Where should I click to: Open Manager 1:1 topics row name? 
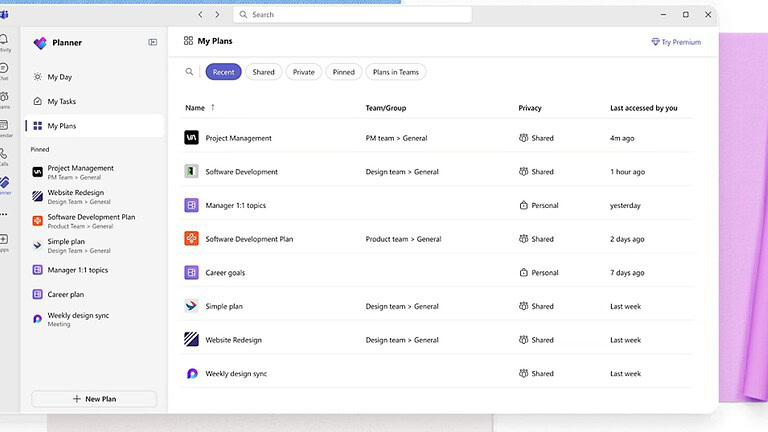(236, 205)
